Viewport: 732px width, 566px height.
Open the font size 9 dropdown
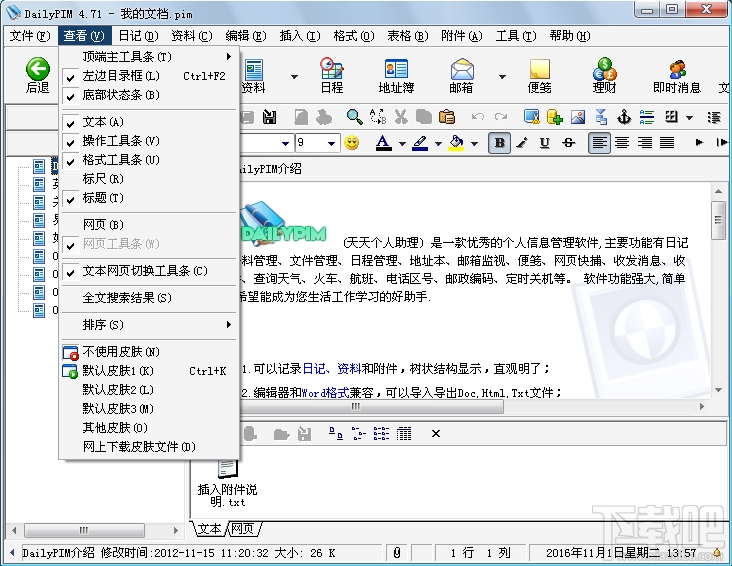[x=331, y=143]
